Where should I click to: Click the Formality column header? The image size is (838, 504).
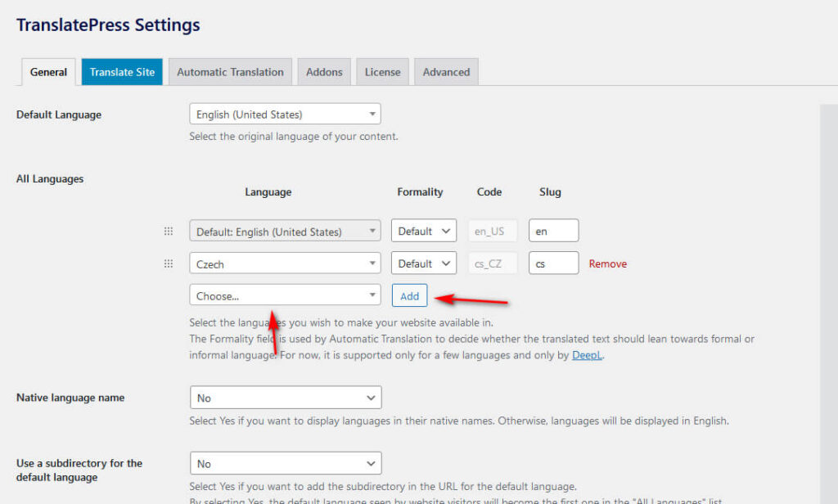pos(420,192)
